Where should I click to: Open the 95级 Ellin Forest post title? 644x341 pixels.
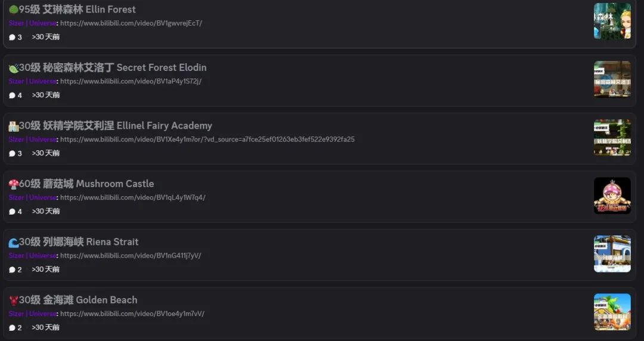(x=77, y=10)
